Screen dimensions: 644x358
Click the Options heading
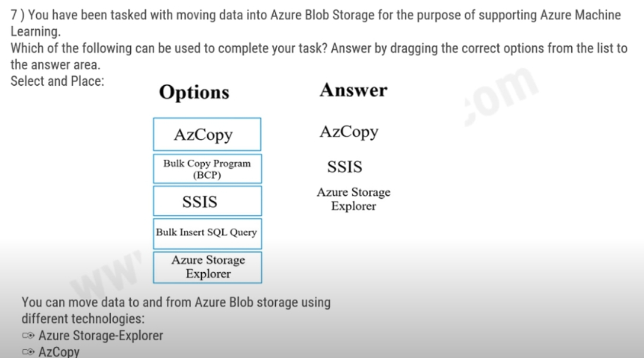click(194, 92)
